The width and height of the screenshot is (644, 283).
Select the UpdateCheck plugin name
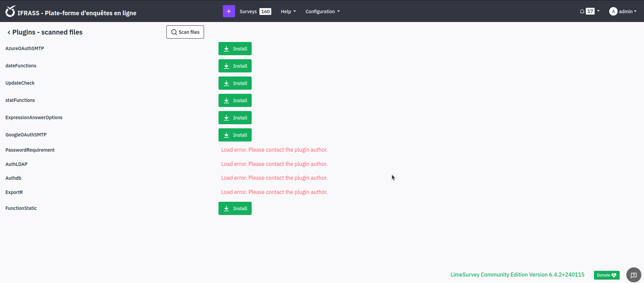click(x=20, y=83)
